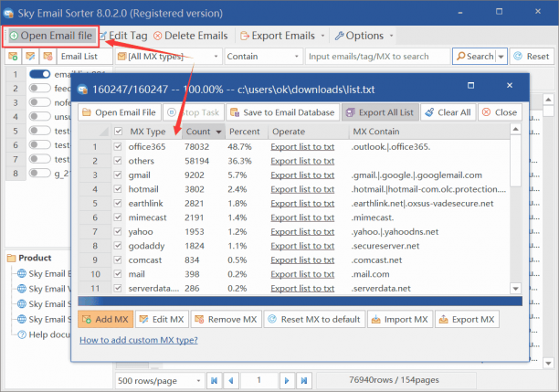Toggle the select-all checkbox in header
The image size is (559, 392).
(x=118, y=132)
